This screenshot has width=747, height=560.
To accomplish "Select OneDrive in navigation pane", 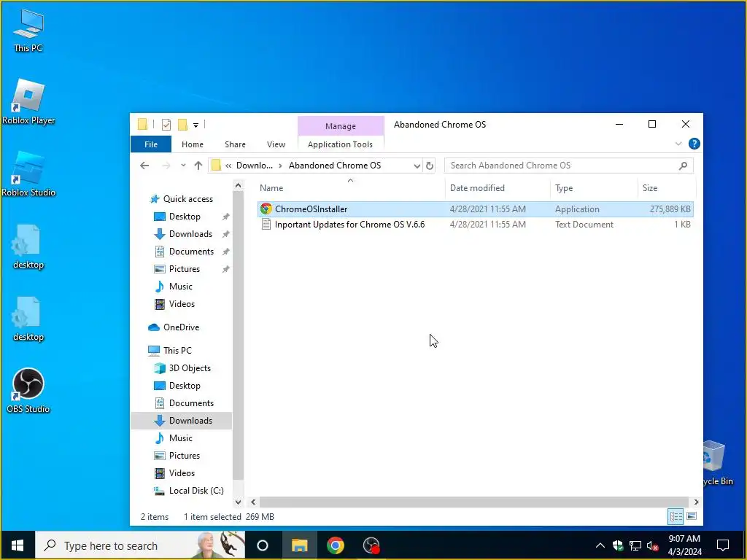I will [x=174, y=327].
